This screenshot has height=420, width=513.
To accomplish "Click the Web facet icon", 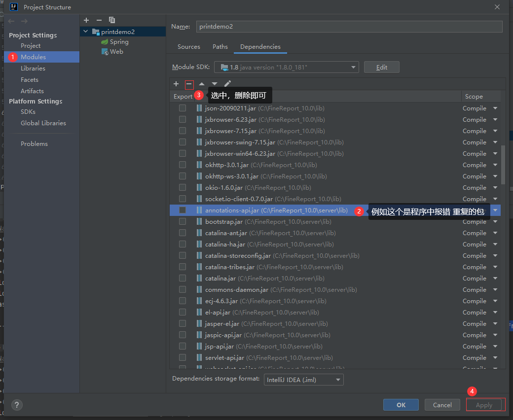I will [x=105, y=52].
